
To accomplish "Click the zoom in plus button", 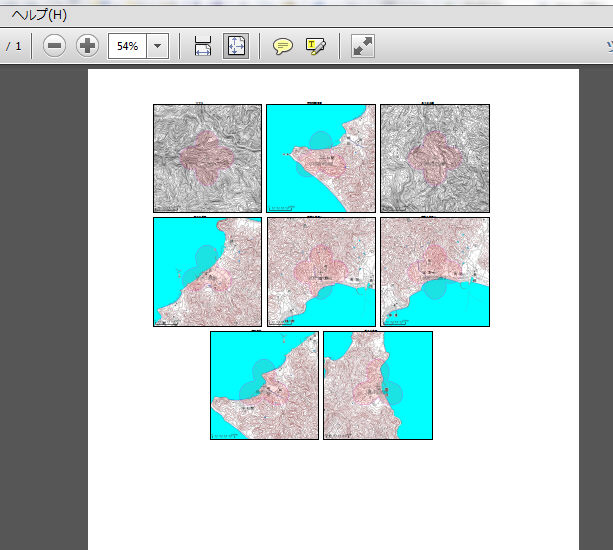I will [87, 46].
